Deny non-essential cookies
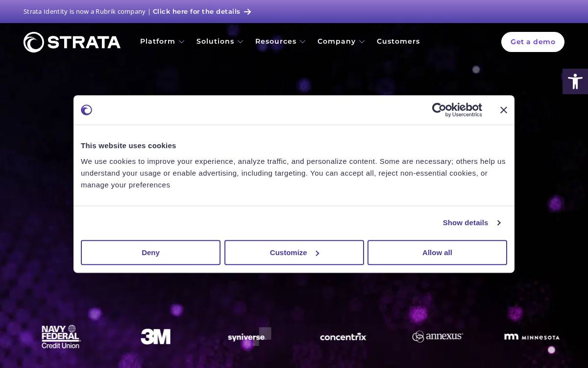The height and width of the screenshot is (368, 588). pyautogui.click(x=150, y=252)
